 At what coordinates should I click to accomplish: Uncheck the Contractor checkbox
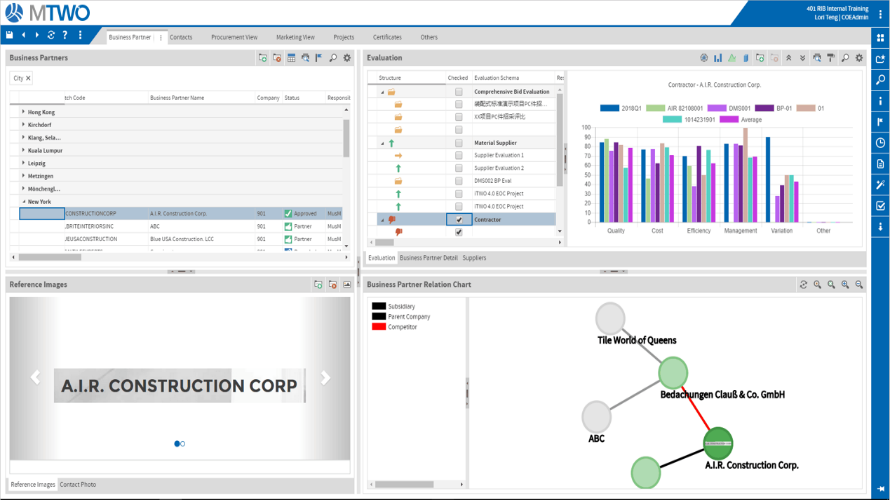pyautogui.click(x=459, y=220)
